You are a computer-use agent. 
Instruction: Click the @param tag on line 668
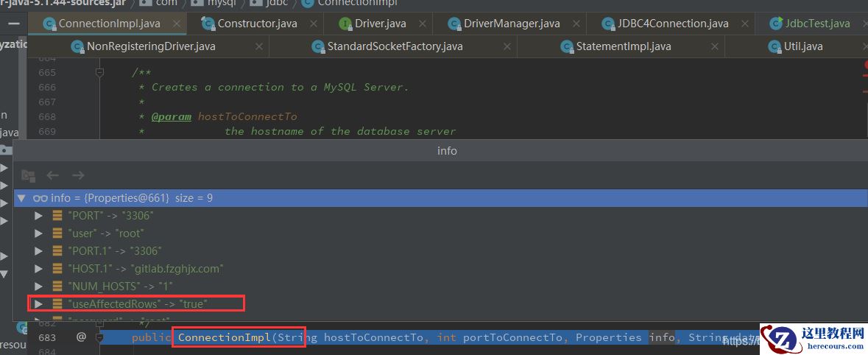tap(172, 116)
